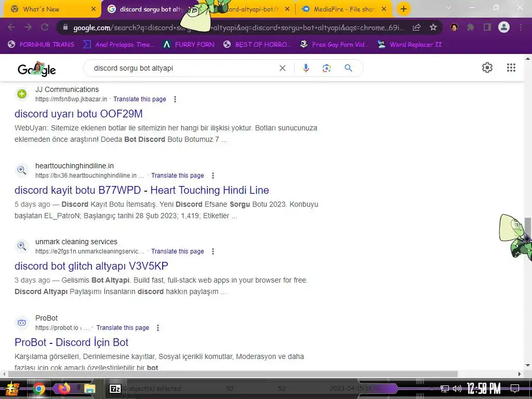The width and height of the screenshot is (532, 399).
Task: Click the scroll-down arrow of vertical scrollbar
Action: (x=528, y=366)
